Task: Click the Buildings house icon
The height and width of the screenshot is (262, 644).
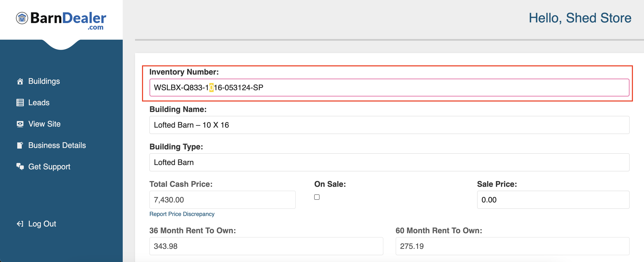Action: [x=20, y=81]
